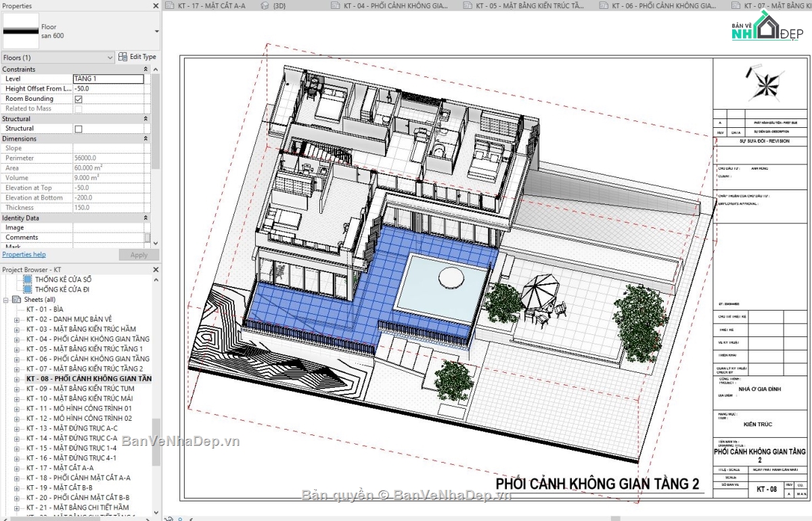The image size is (812, 521).
Task: Select sheet KT - 15 - MẶT ĐỨNG TRỤC 1-4
Action: pos(71,448)
